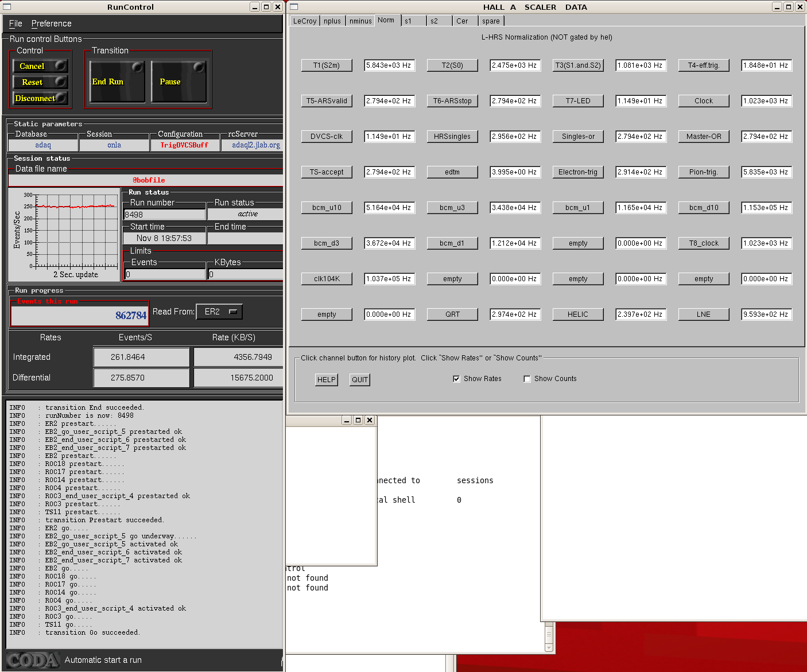The height and width of the screenshot is (672, 807).
Task: Click the events this run count 862784
Action: click(x=80, y=315)
